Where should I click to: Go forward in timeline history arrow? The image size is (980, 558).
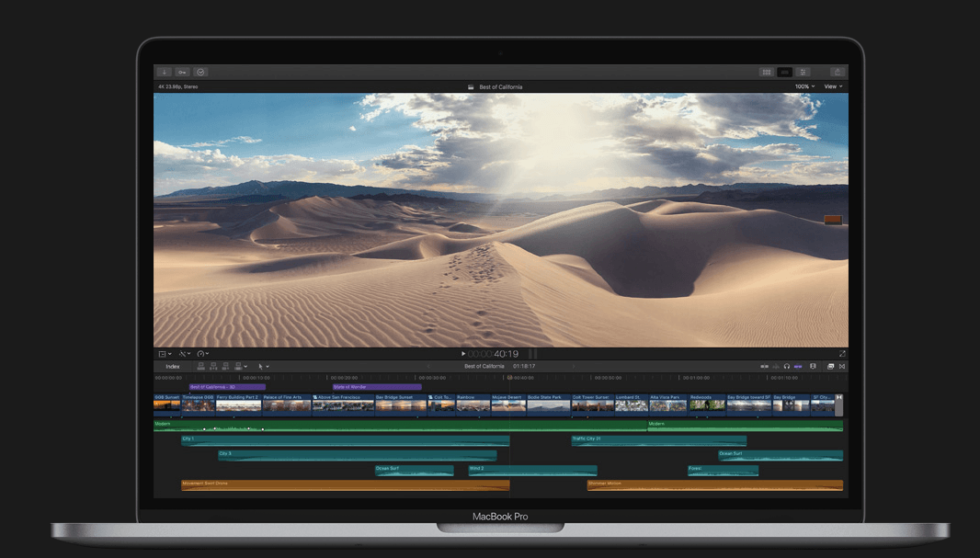click(573, 367)
